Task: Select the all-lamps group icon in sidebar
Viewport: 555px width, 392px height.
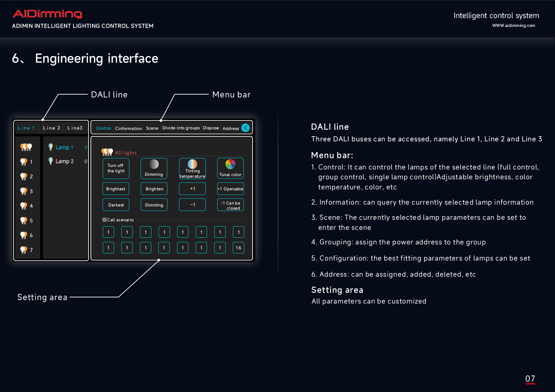Action: (x=26, y=147)
